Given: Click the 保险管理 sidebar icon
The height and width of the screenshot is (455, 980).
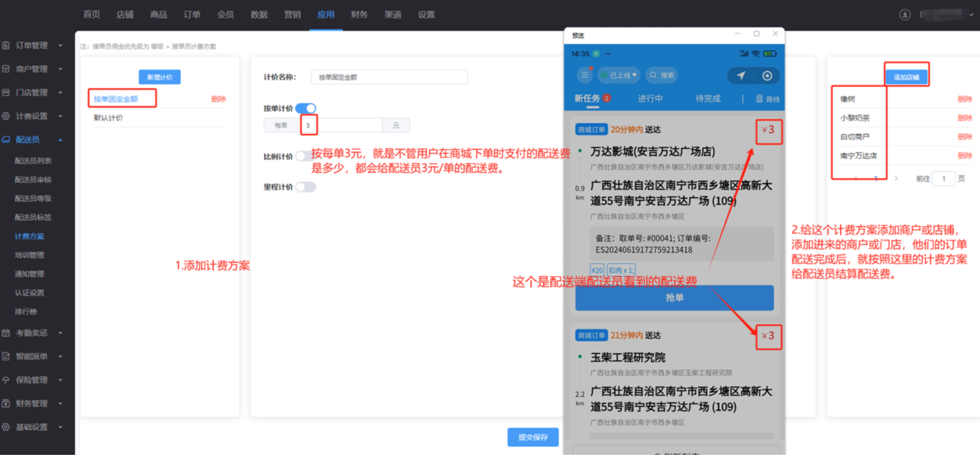Looking at the screenshot, I should pos(6,380).
